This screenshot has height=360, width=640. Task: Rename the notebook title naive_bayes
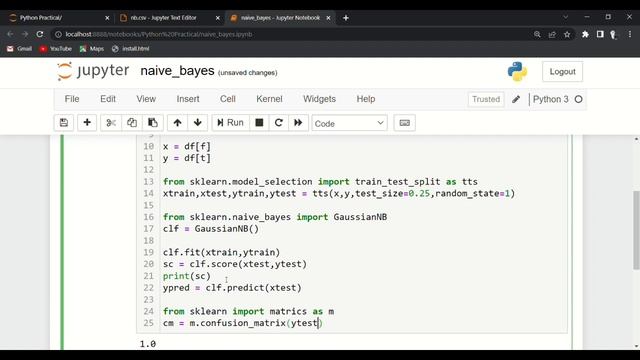[x=177, y=71]
